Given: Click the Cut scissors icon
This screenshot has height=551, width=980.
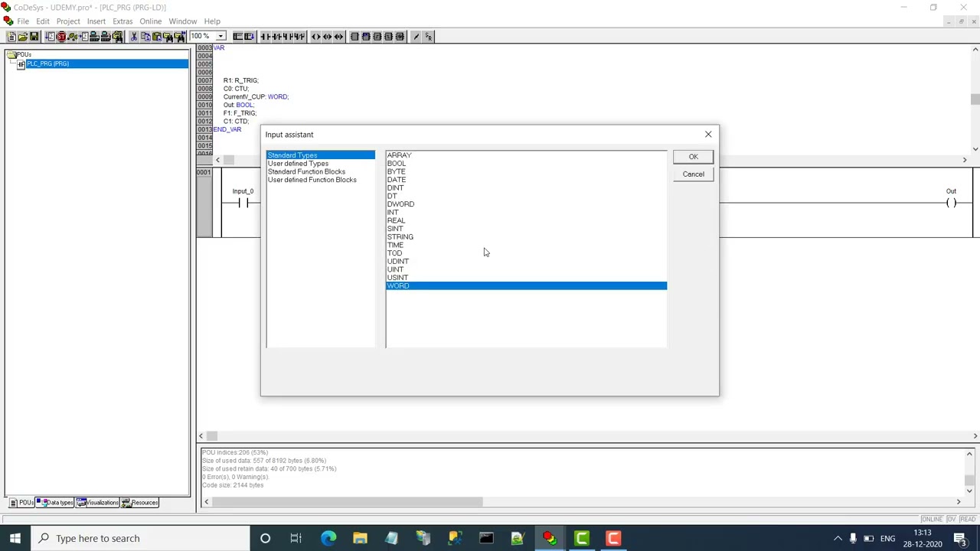Looking at the screenshot, I should click(134, 37).
